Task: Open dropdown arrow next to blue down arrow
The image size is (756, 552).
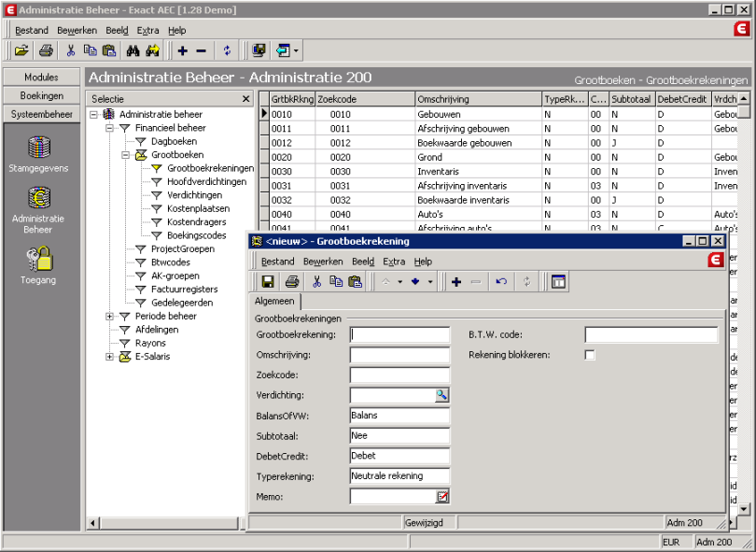Action: coord(429,282)
